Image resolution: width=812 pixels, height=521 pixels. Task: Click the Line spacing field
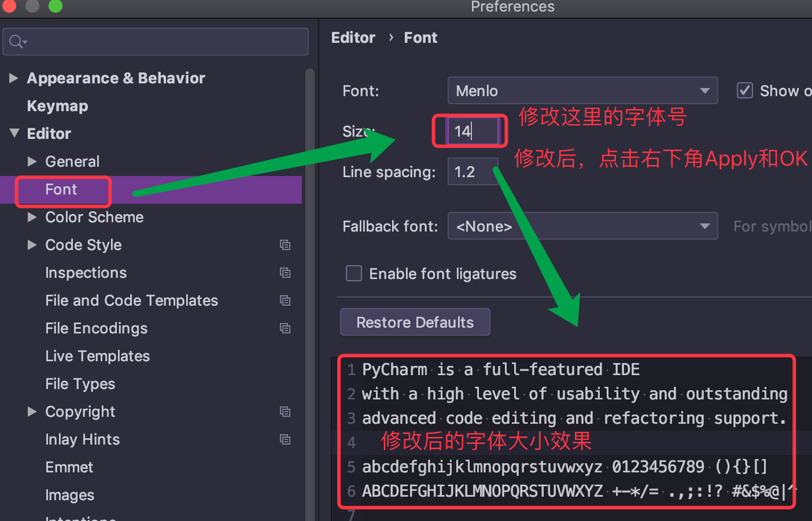[x=472, y=172]
